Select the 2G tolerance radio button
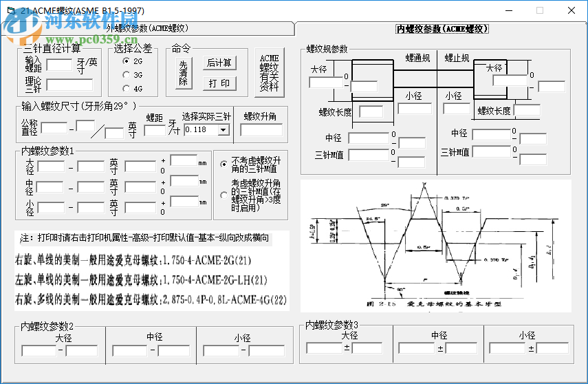 tap(127, 61)
